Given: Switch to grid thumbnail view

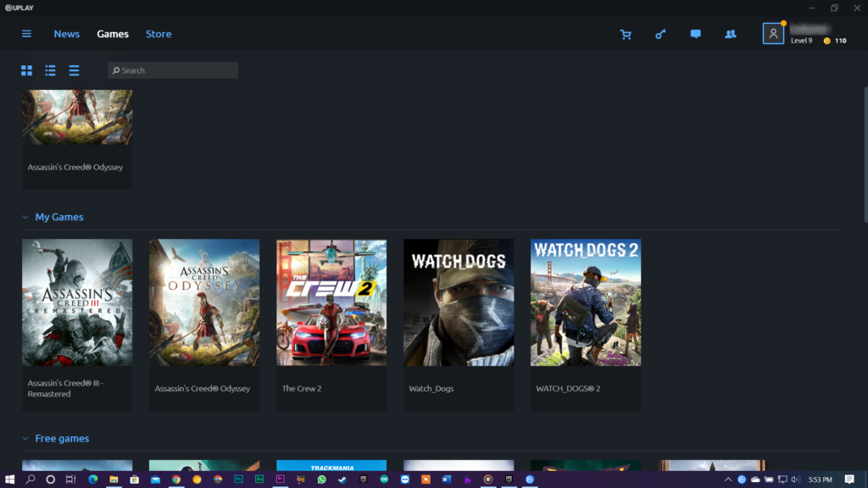Looking at the screenshot, I should pyautogui.click(x=26, y=70).
